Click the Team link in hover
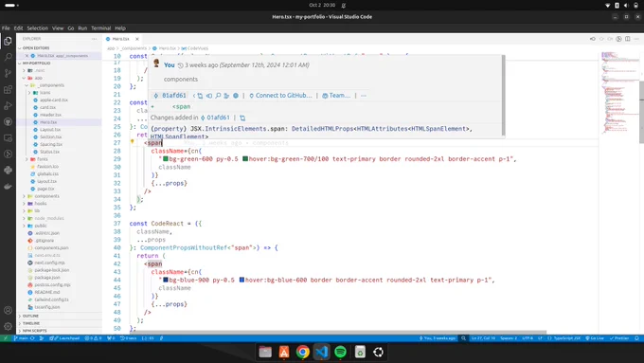Screen dimensions: 644x363 coord(336,96)
